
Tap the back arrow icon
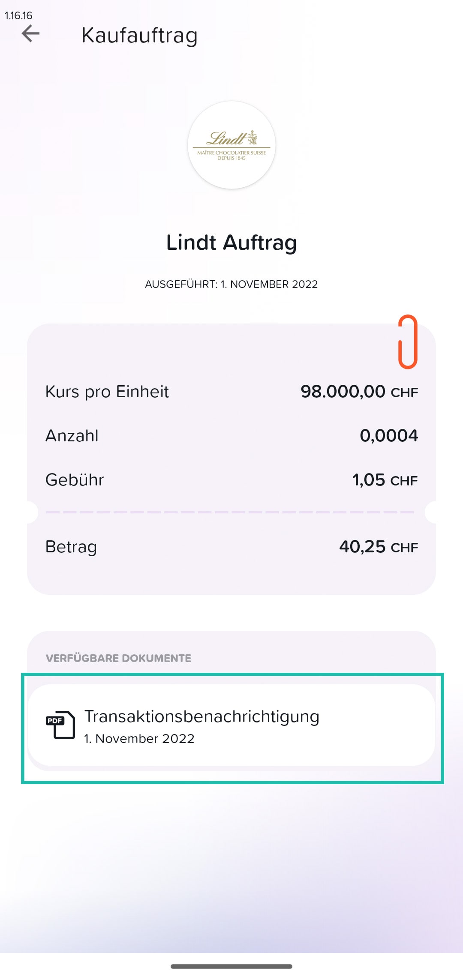(x=30, y=33)
